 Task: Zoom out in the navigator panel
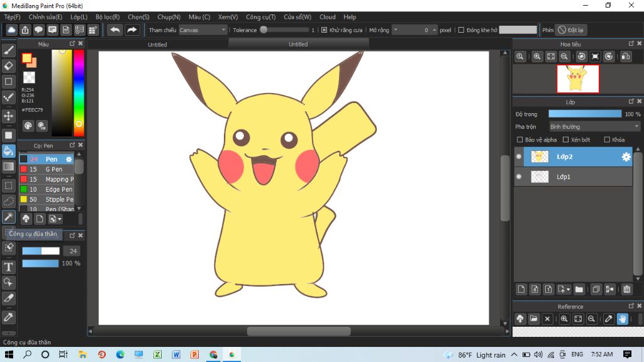click(x=564, y=57)
